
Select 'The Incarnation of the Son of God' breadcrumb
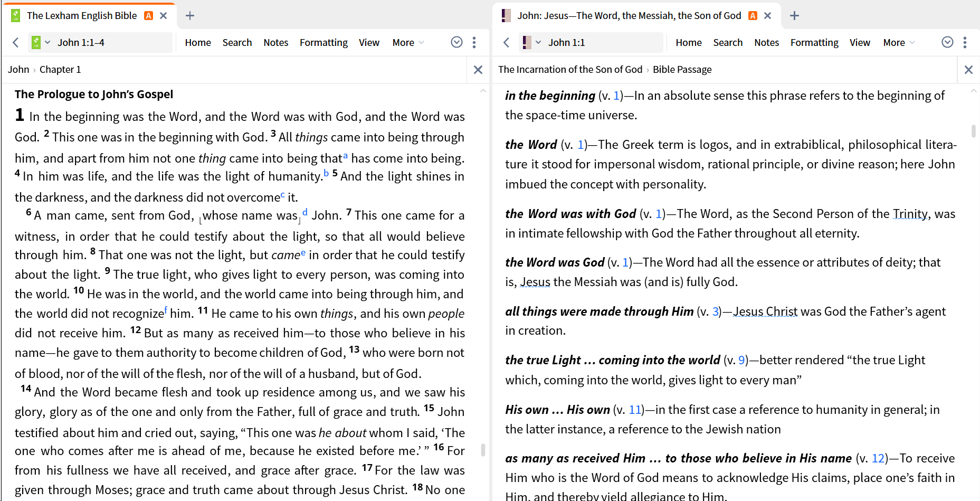pyautogui.click(x=570, y=69)
